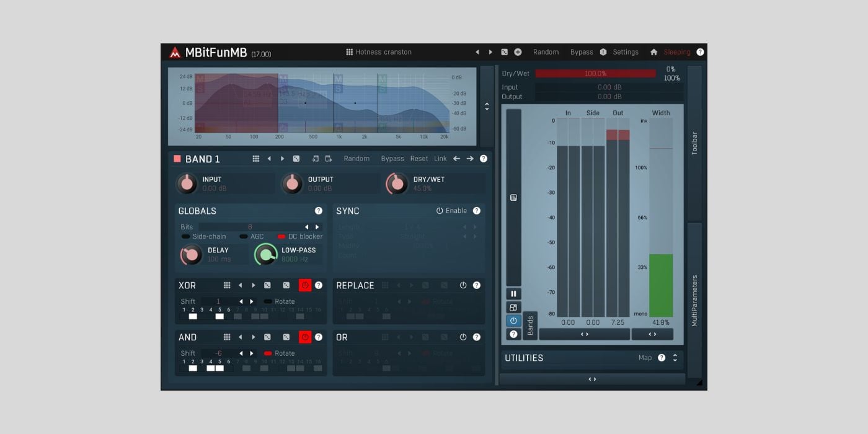The height and width of the screenshot is (434, 868).
Task: Open the MultiParameters side tab
Action: click(694, 301)
